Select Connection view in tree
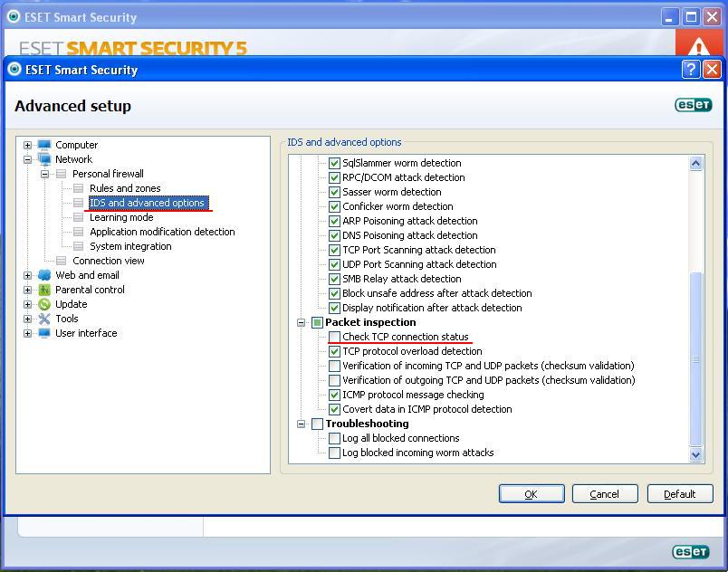 [x=108, y=261]
